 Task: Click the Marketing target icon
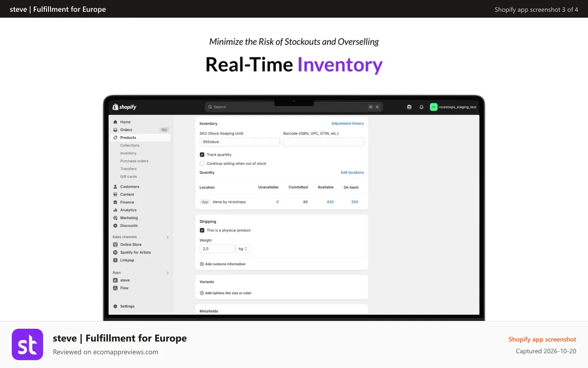(x=115, y=218)
